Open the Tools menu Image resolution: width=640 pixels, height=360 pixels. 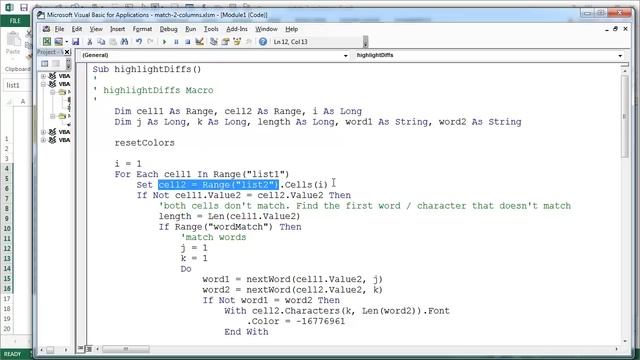211,29
